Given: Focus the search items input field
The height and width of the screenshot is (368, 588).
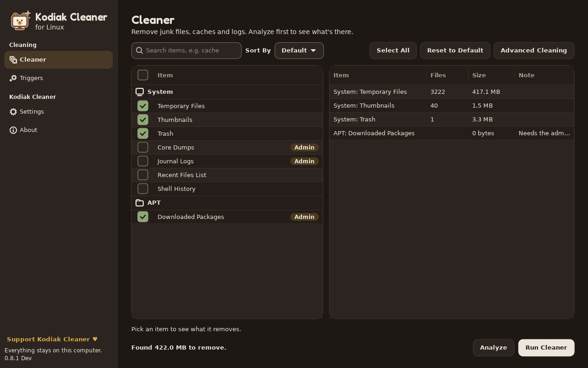Looking at the screenshot, I should coord(187,51).
